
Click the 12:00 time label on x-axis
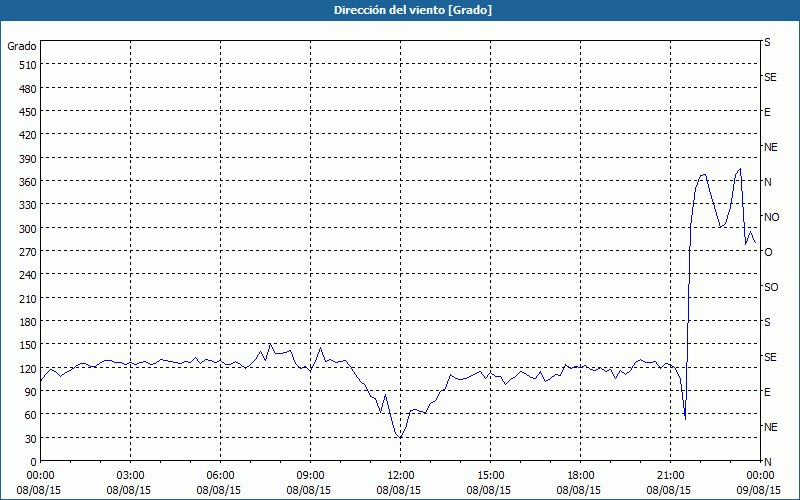click(401, 476)
